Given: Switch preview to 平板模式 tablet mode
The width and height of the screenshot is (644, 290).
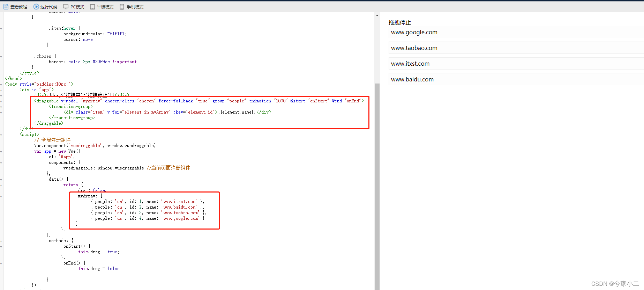Looking at the screenshot, I should click(102, 7).
